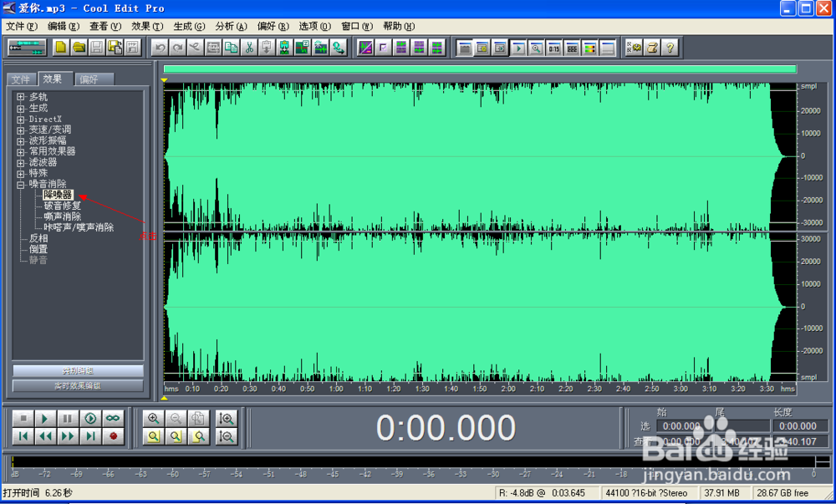Switch to the 文件 panel tab
This screenshot has width=836, height=504.
tap(22, 79)
